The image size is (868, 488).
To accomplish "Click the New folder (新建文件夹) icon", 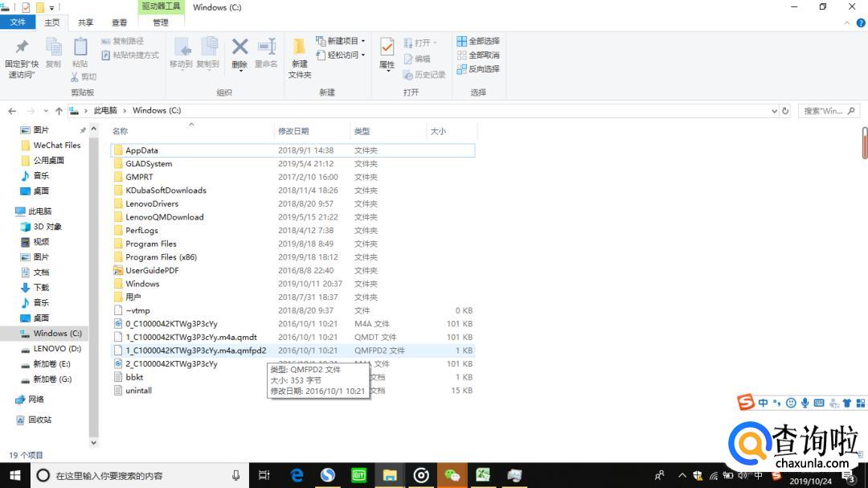I will tap(300, 58).
